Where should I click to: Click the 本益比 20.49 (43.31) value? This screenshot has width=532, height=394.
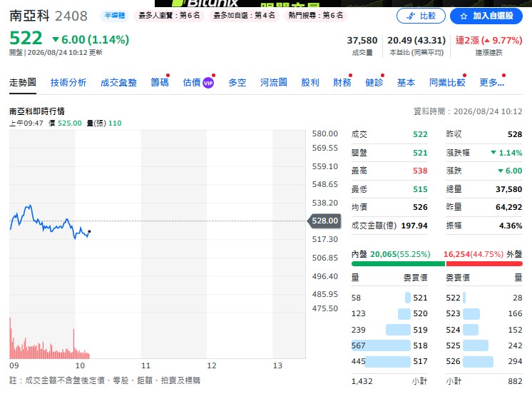[x=416, y=41]
